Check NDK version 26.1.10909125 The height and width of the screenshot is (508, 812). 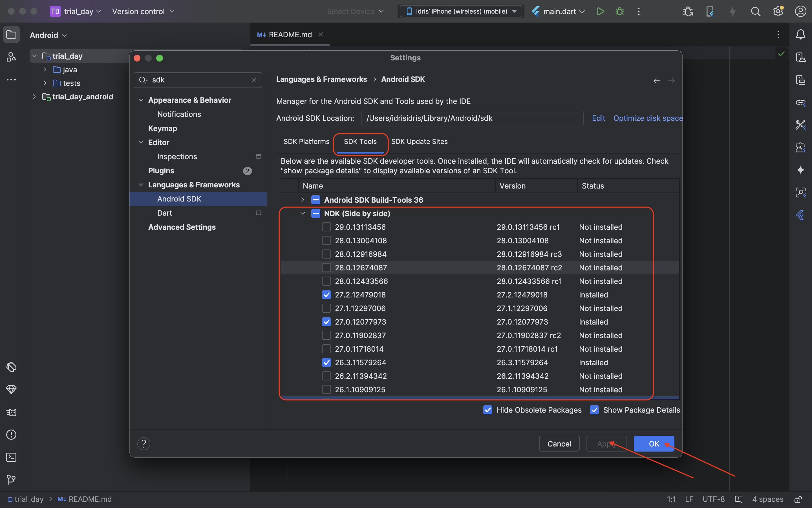coord(326,389)
